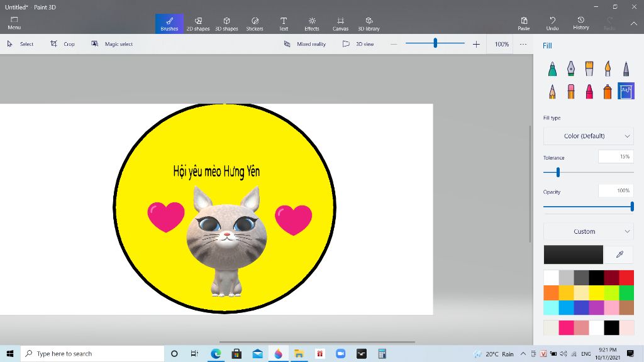The height and width of the screenshot is (362, 644).
Task: Open the History panel
Action: [580, 23]
